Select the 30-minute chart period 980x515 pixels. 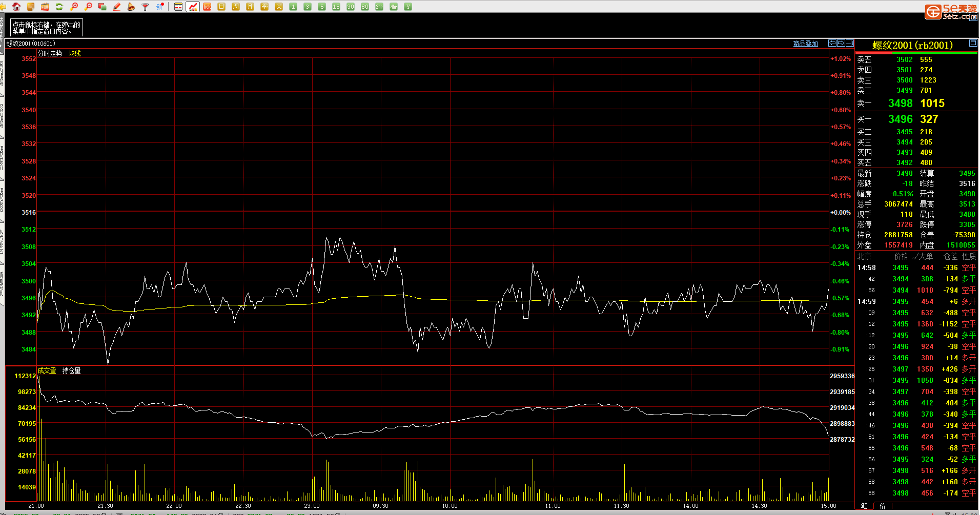coord(351,7)
